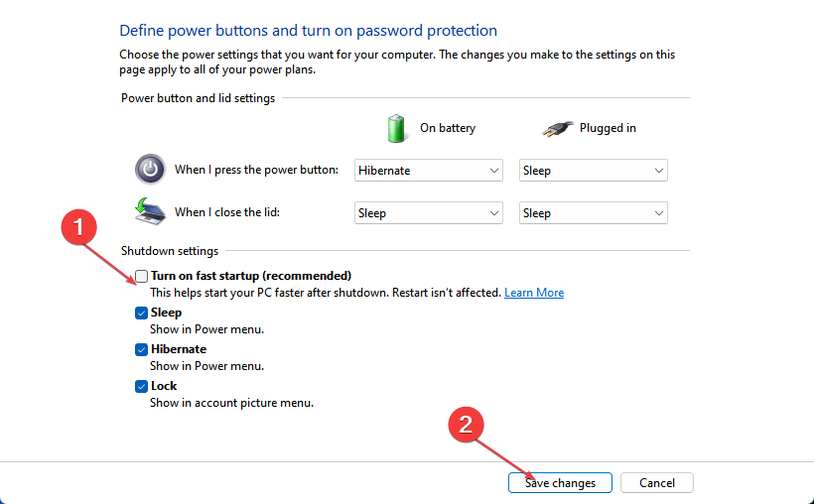Open power button Plugged in Sleep dropdown
The image size is (814, 504).
pos(593,171)
